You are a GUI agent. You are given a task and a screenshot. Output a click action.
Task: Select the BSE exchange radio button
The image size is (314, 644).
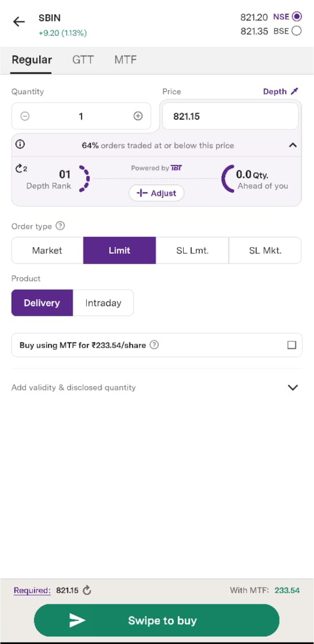pos(296,31)
